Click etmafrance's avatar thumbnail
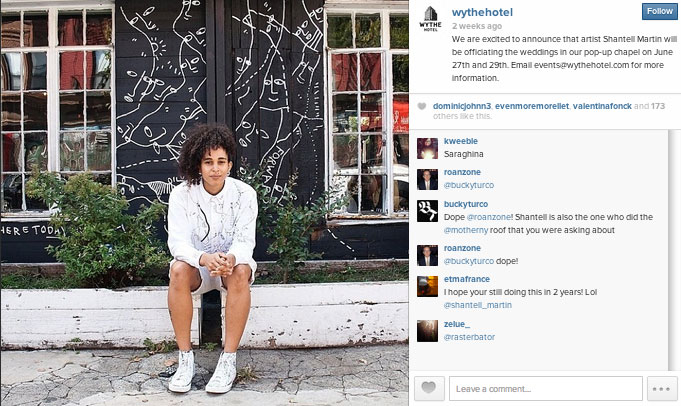681x406 pixels. point(427,286)
